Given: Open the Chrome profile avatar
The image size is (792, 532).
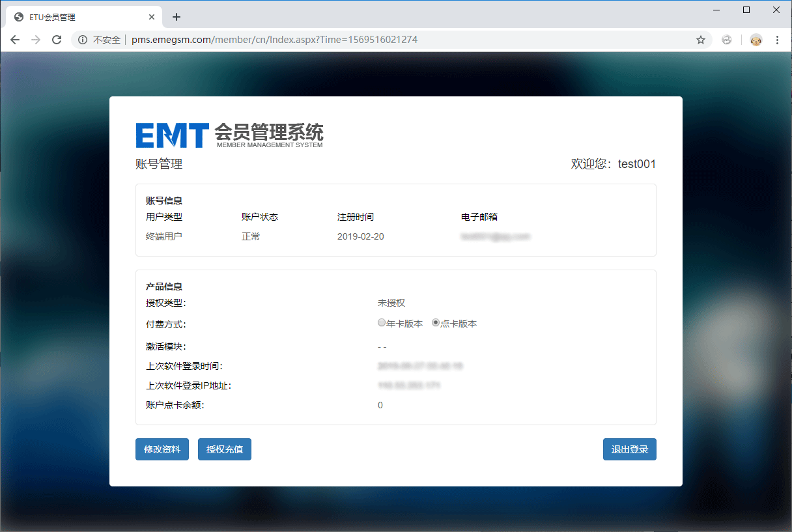Looking at the screenshot, I should (x=756, y=40).
